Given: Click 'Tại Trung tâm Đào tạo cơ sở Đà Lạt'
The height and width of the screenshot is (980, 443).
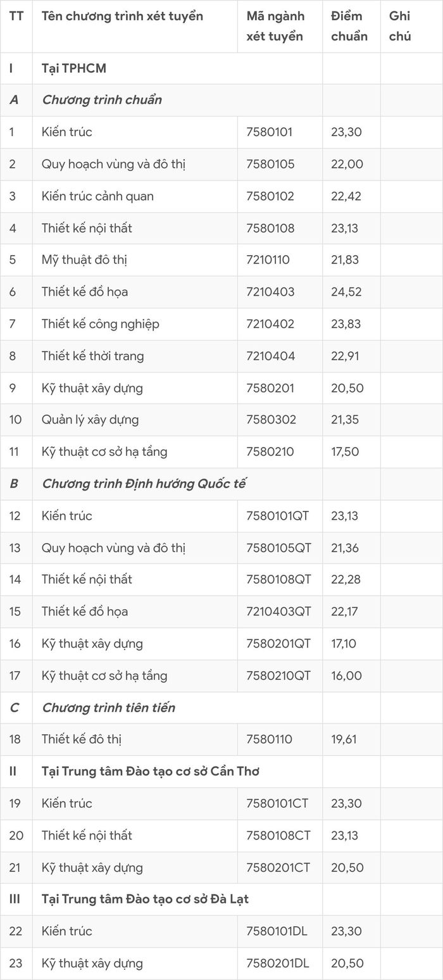Looking at the screenshot, I should pyautogui.click(x=145, y=899).
